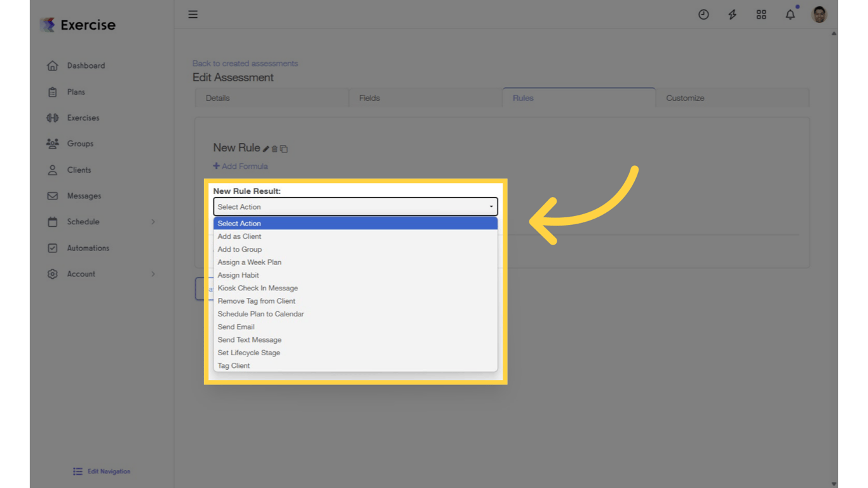Duplicate New Rule with the copy icon
The height and width of the screenshot is (488, 868).
coord(284,148)
